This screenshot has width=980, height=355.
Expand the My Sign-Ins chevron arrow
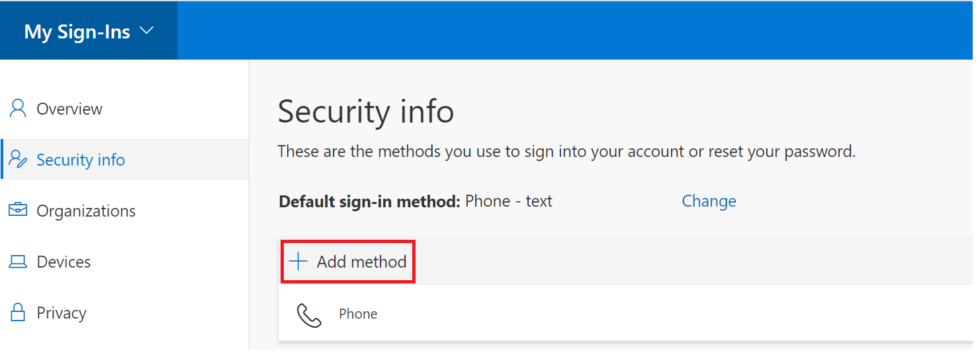point(147,30)
